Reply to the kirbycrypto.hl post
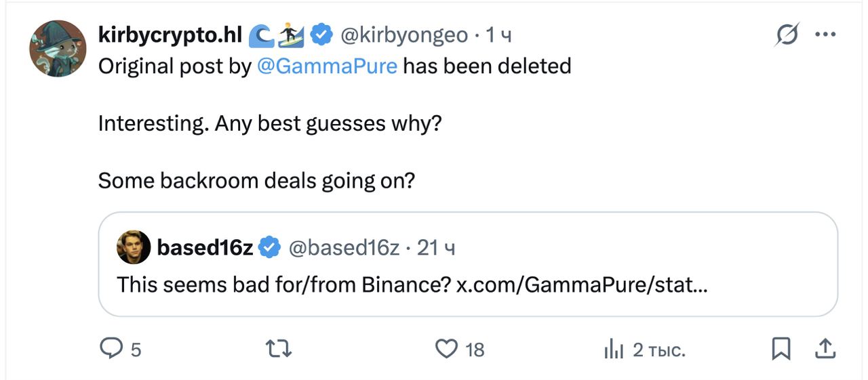The height and width of the screenshot is (380, 868). tap(111, 349)
